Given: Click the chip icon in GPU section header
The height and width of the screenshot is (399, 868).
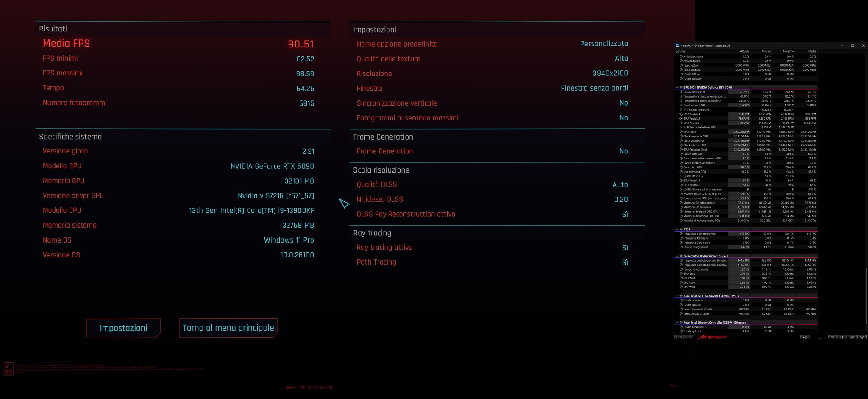Looking at the screenshot, I should pyautogui.click(x=681, y=87).
